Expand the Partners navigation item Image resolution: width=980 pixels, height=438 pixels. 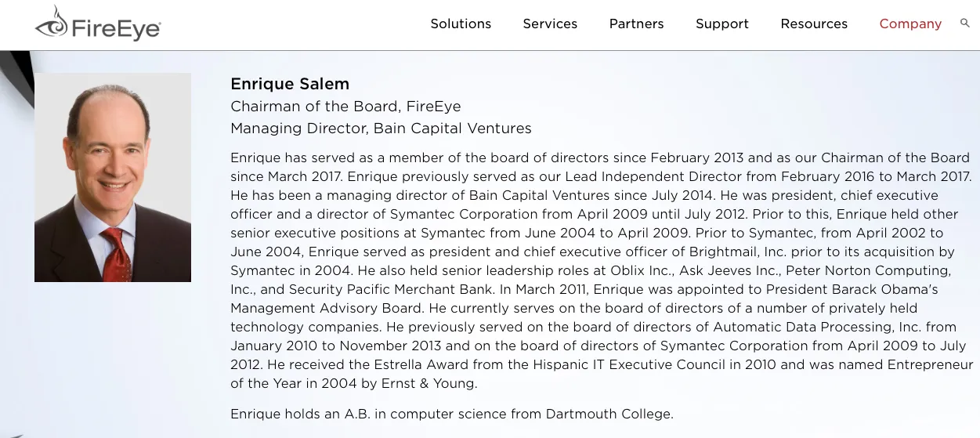[636, 24]
